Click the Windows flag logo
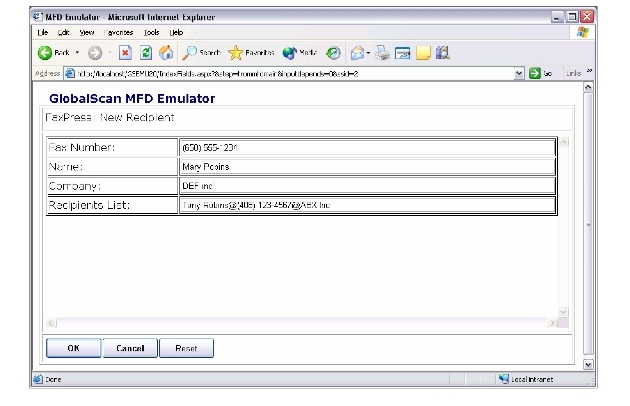 (582, 33)
